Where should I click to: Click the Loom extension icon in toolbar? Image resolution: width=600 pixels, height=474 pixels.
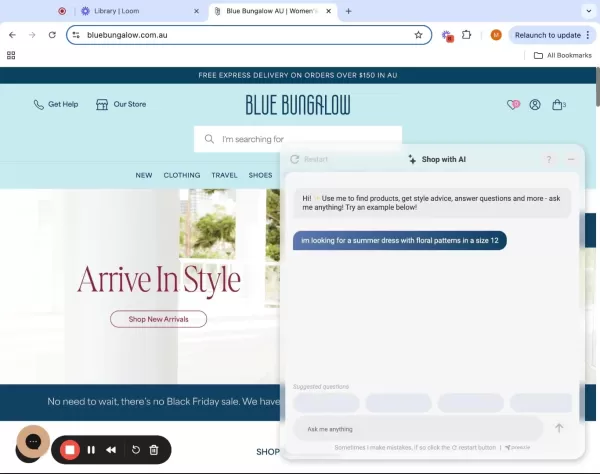[447, 36]
